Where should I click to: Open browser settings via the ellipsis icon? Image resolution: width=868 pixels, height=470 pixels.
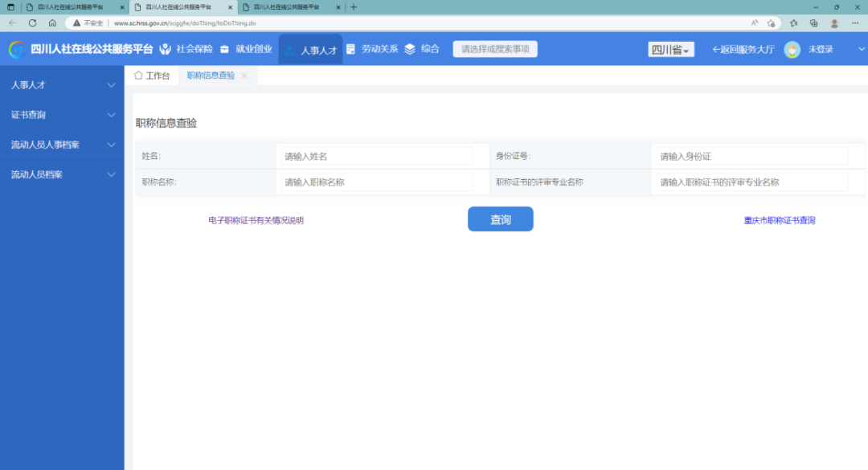(x=854, y=23)
